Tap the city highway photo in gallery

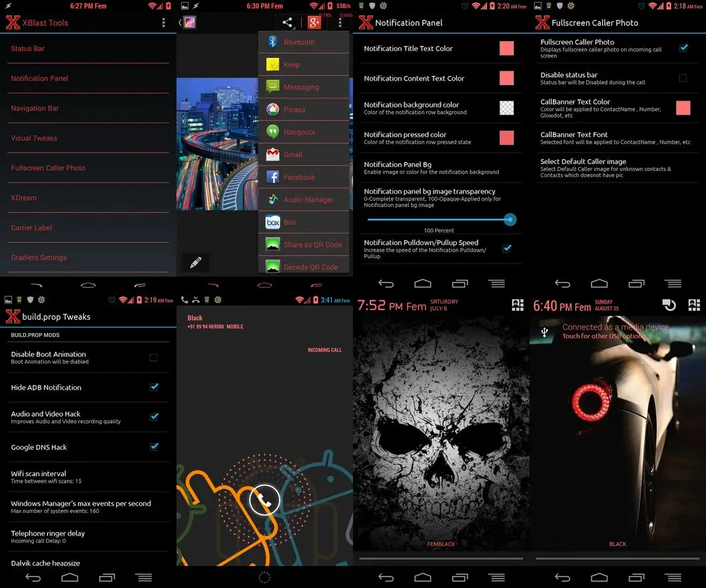(218, 144)
